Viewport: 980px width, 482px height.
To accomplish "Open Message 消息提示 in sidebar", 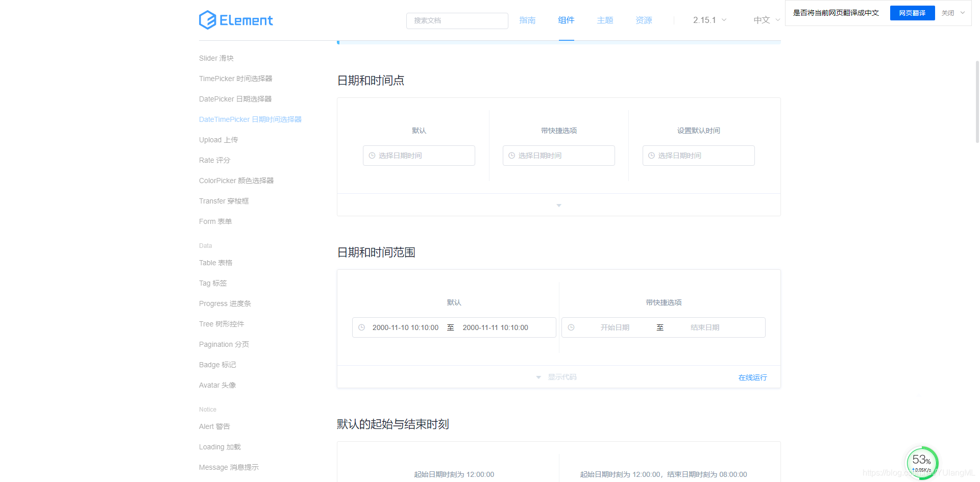I will click(229, 467).
